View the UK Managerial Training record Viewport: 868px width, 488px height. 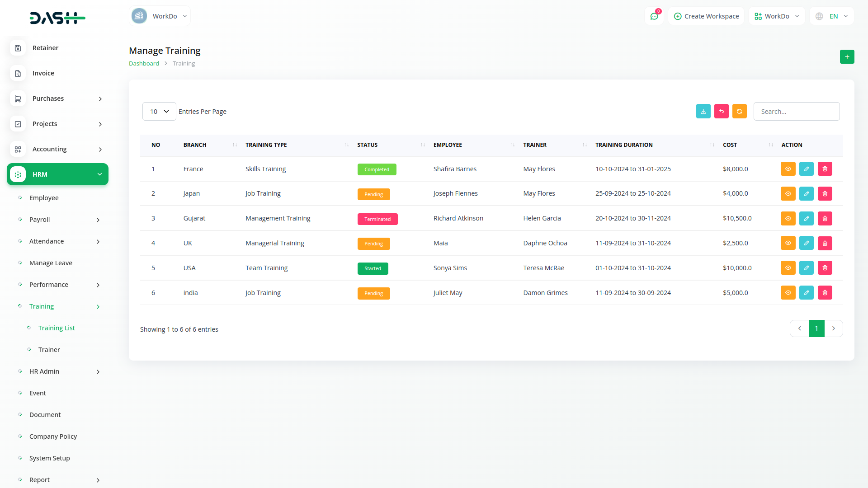point(788,243)
